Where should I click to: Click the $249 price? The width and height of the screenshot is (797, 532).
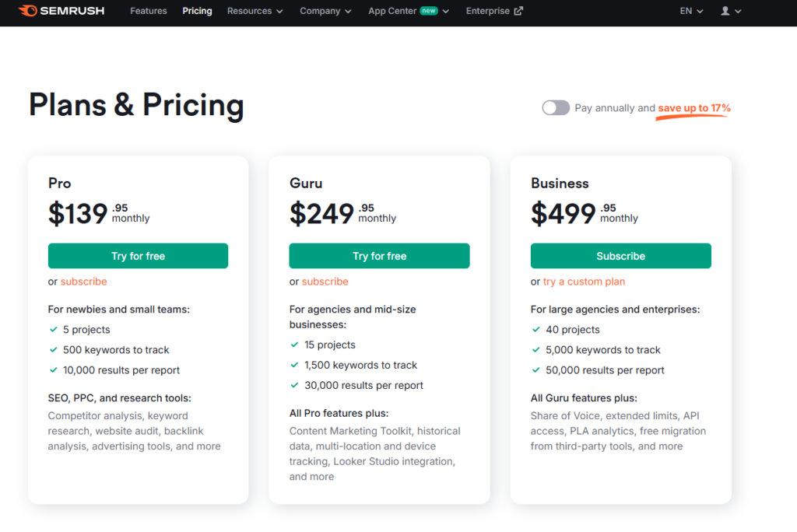pyautogui.click(x=321, y=213)
